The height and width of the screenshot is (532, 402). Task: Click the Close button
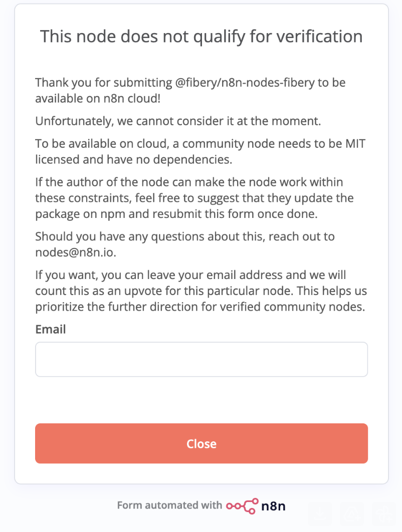(x=201, y=443)
